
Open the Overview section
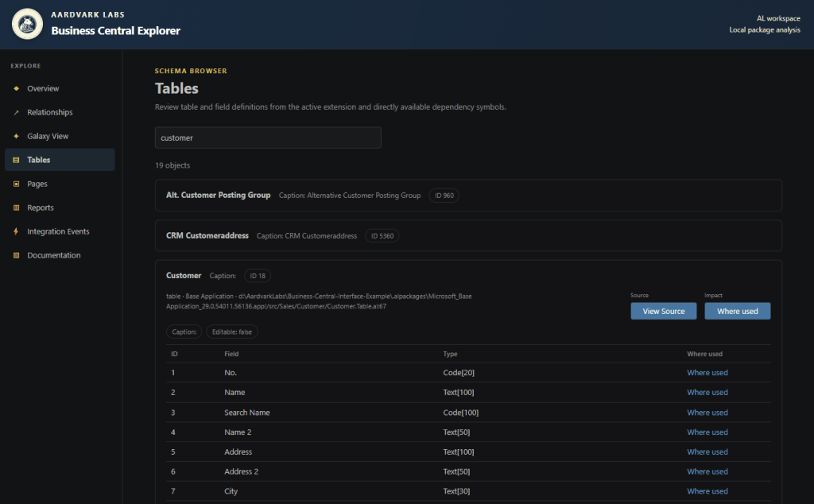point(60,88)
